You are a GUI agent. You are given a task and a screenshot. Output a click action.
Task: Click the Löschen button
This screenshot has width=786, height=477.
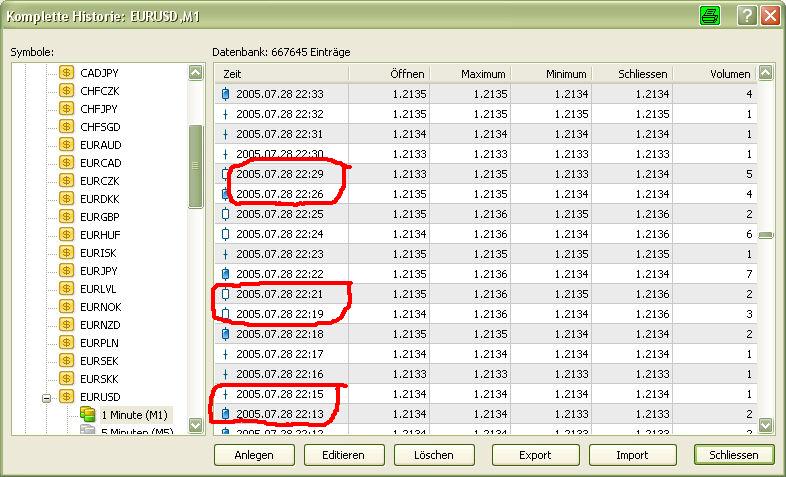point(431,454)
